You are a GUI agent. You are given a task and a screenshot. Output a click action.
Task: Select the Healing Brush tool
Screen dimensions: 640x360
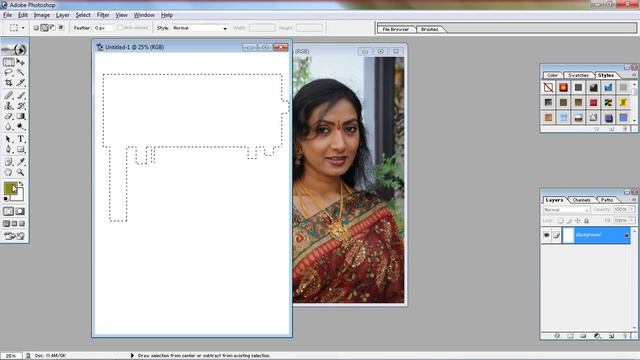click(x=9, y=96)
